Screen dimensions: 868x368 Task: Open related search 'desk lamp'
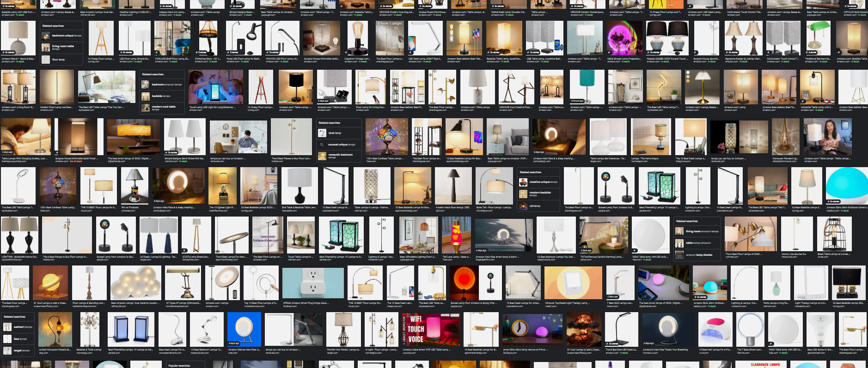click(339, 133)
